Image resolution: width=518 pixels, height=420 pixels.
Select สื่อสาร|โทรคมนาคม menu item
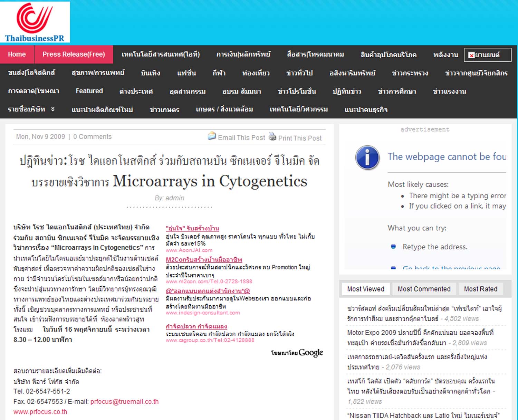click(316, 55)
